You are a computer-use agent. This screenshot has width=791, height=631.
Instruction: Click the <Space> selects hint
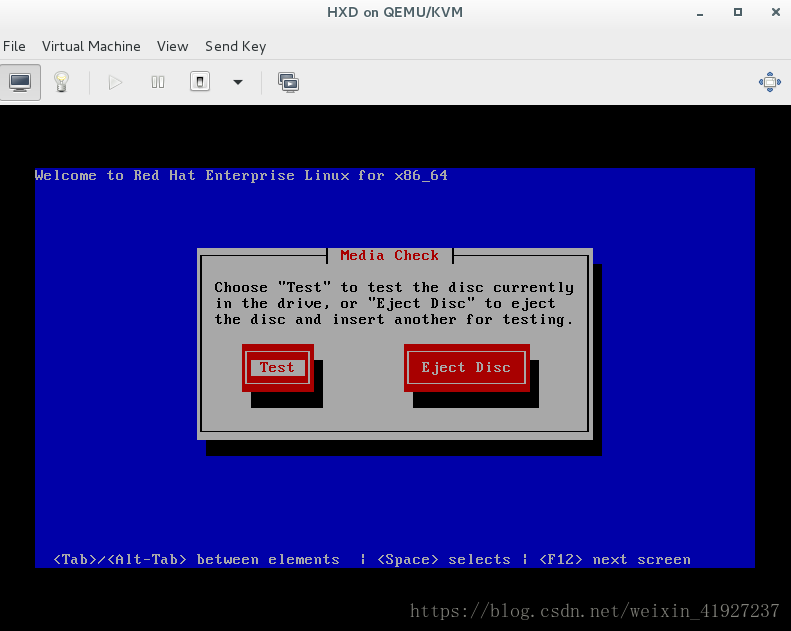444,559
